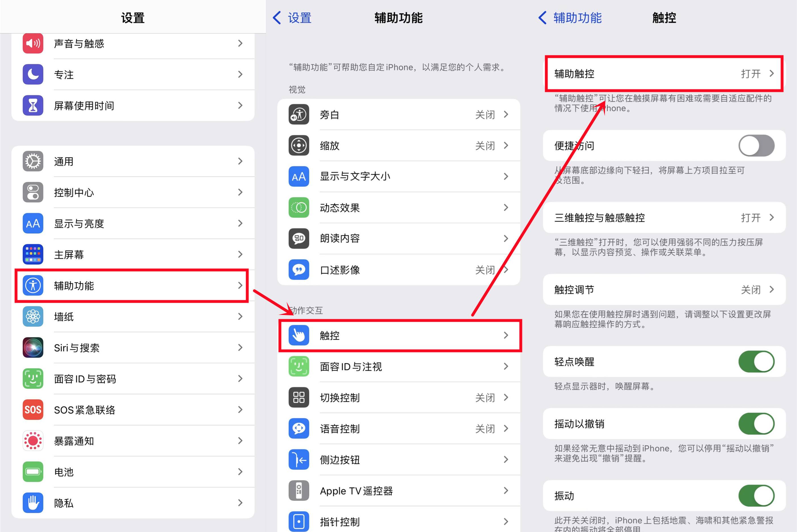Tap the Voice Control icon (语音控制)
Screen dimensions: 797x532
(x=299, y=428)
